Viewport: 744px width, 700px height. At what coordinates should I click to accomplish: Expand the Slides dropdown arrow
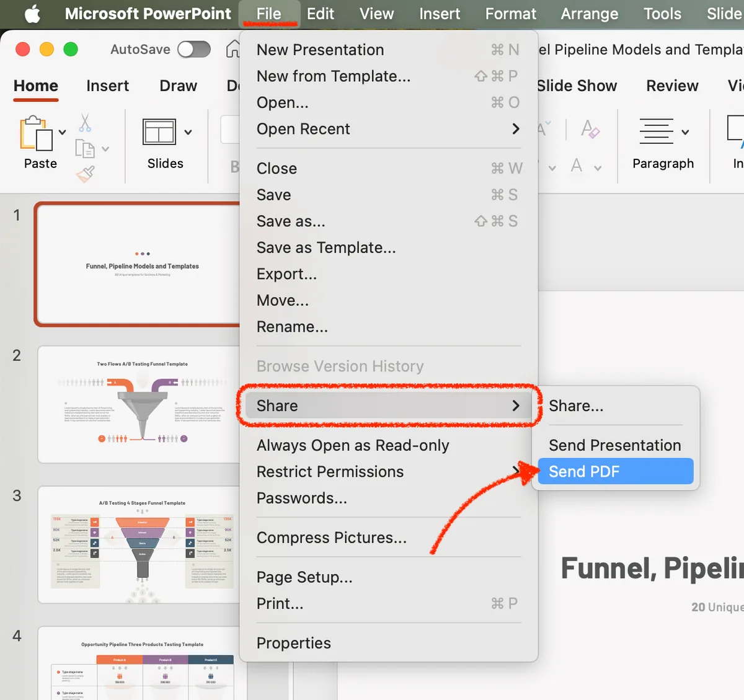click(x=188, y=132)
